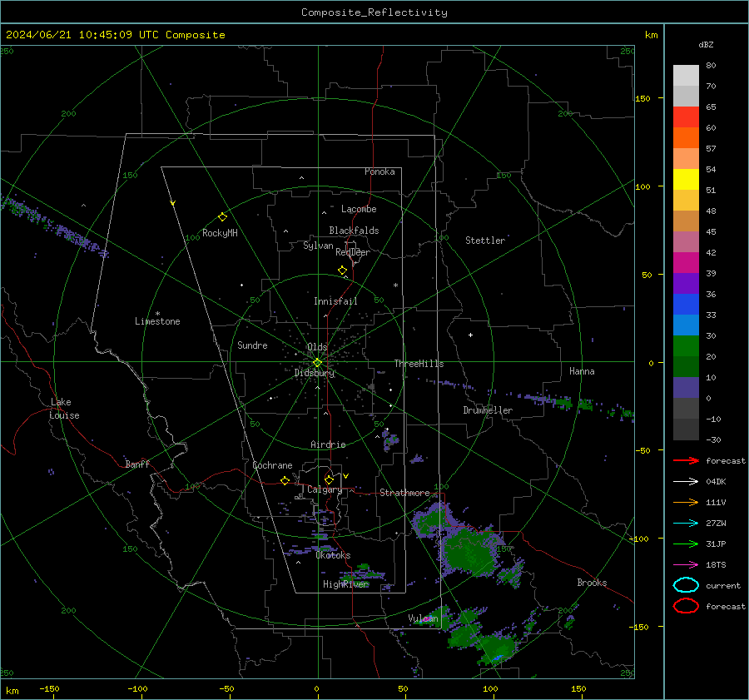Click the green 31JP arrow icon
Screen dimensions: 749x700
686,544
